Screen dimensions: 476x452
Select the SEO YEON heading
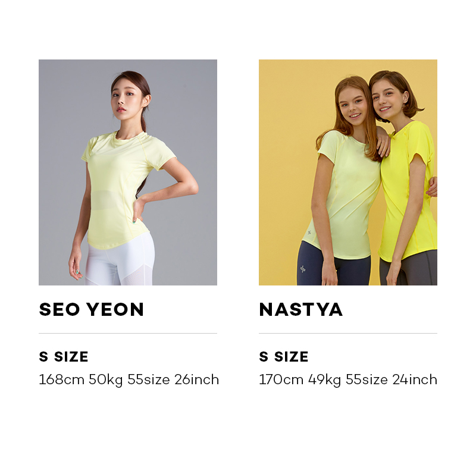point(92,309)
